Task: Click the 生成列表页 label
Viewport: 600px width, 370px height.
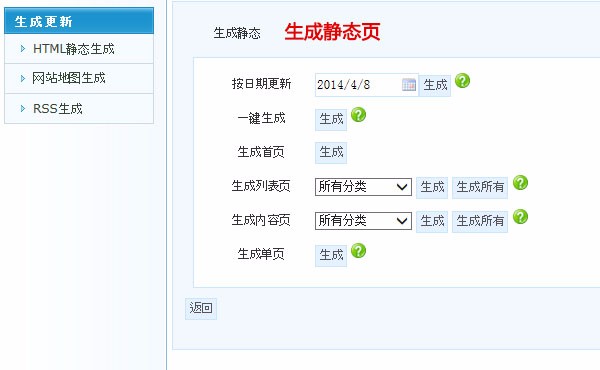Action: tap(261, 186)
